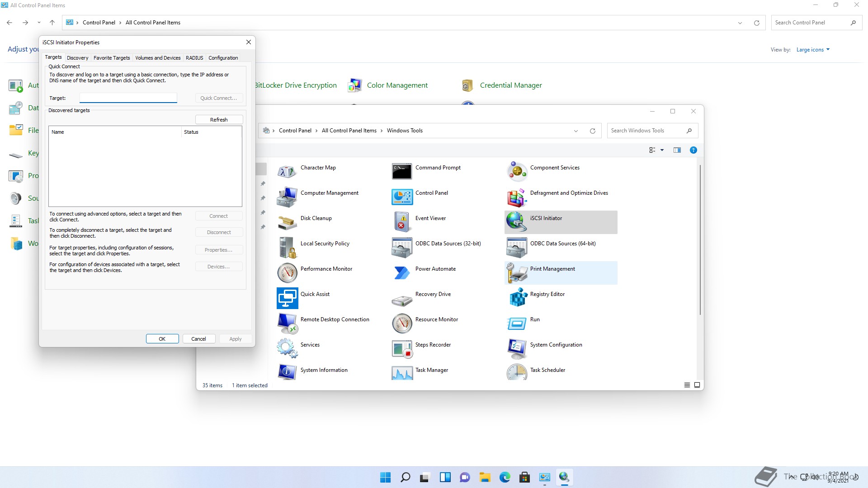Open the Power Automate icon

tap(402, 273)
